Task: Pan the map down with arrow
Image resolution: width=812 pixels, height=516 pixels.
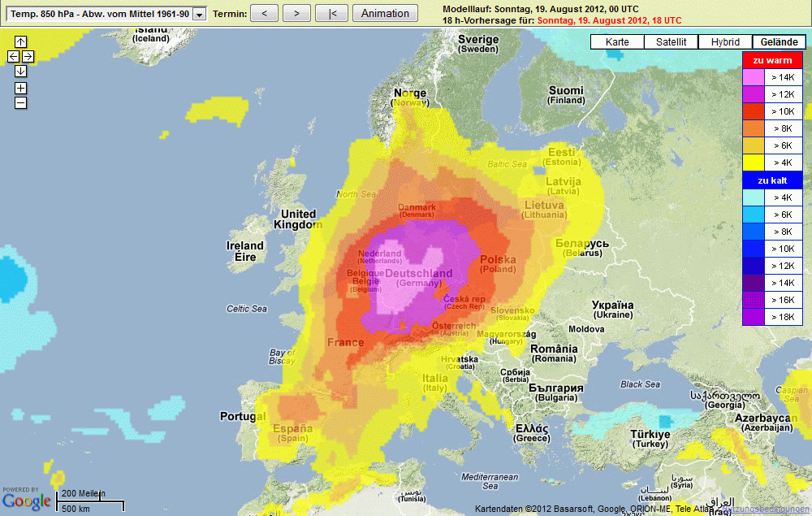Action: tap(20, 71)
